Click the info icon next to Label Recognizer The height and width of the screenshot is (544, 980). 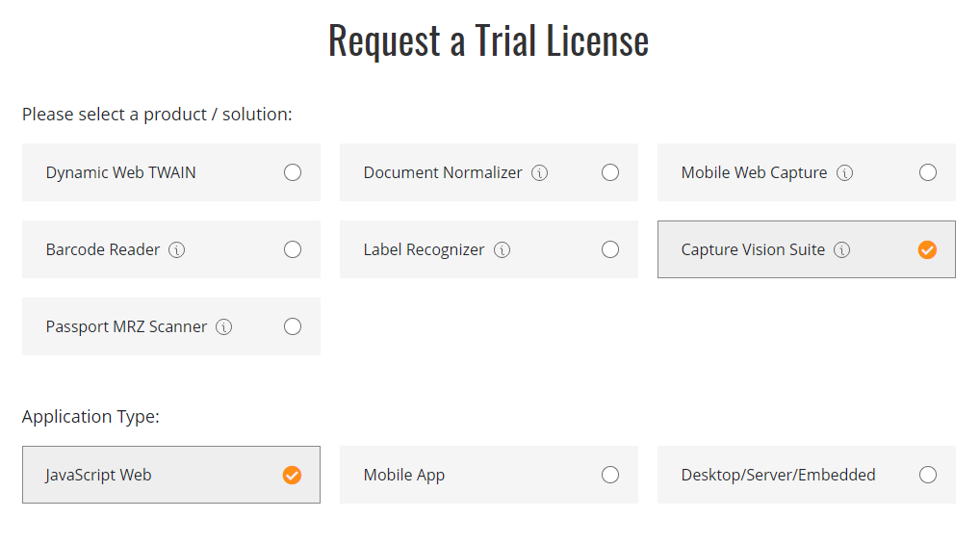502,250
